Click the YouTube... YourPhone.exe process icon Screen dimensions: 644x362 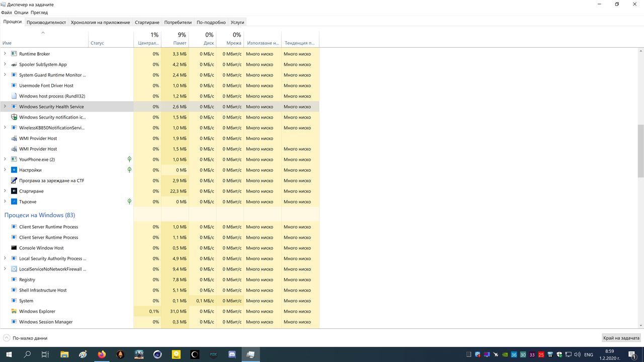[14, 159]
